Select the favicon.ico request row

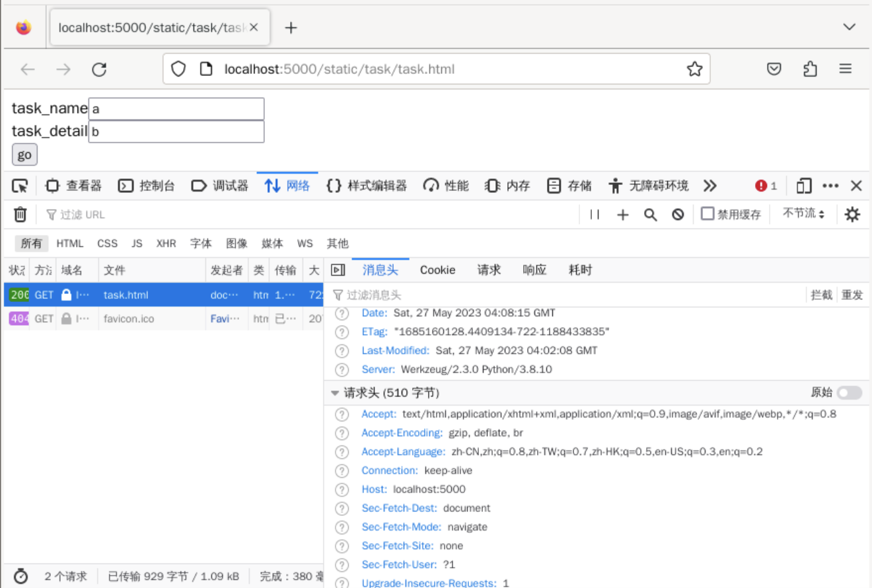point(163,318)
